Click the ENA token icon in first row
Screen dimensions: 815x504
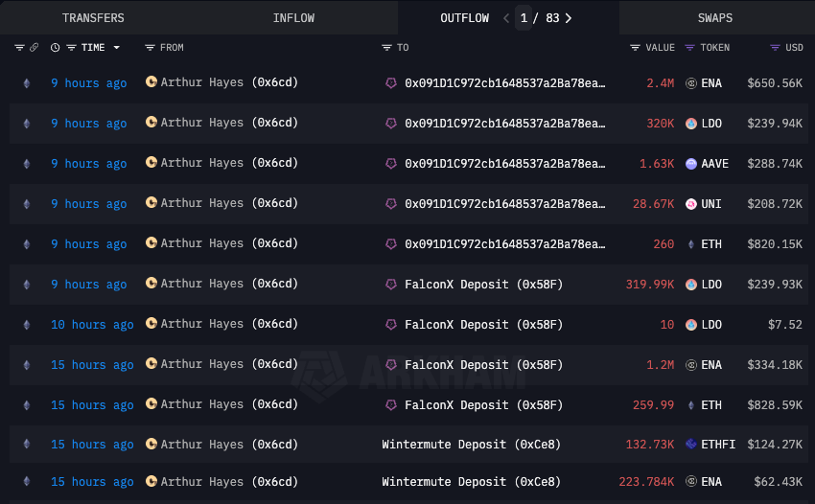(691, 83)
